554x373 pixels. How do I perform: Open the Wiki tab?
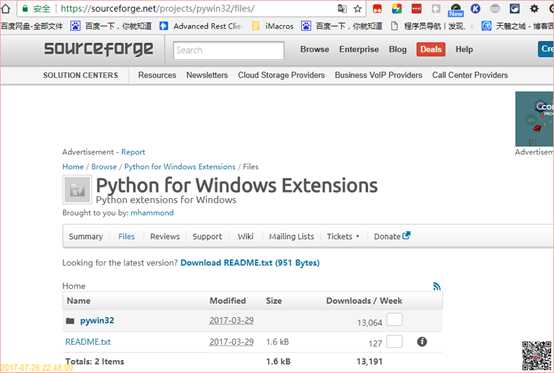[x=246, y=236]
